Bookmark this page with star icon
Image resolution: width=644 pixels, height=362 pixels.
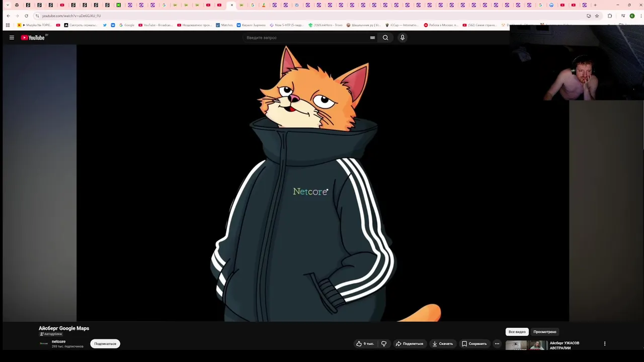(x=597, y=16)
